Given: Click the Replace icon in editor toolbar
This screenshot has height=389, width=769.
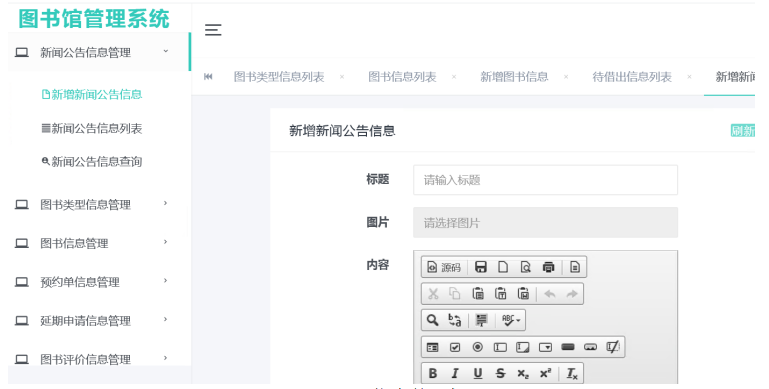Looking at the screenshot, I should click(x=455, y=320).
